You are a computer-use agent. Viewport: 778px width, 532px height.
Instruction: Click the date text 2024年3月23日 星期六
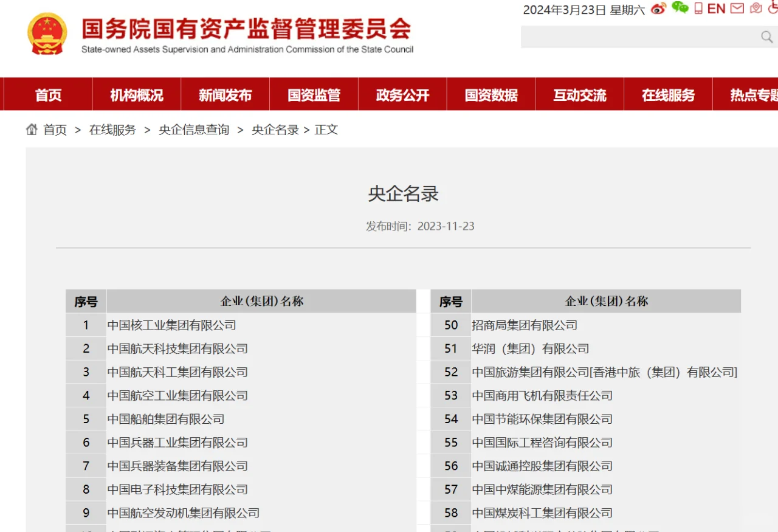[584, 10]
